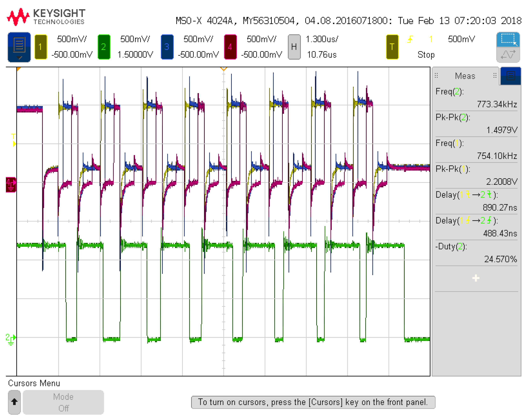Toggle green channel 2 button
The image size is (532, 420).
[104, 47]
